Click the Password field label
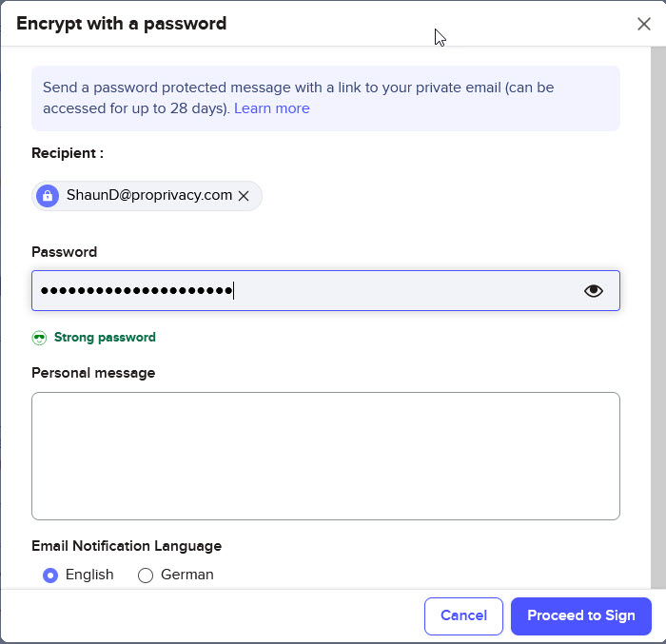 click(64, 252)
